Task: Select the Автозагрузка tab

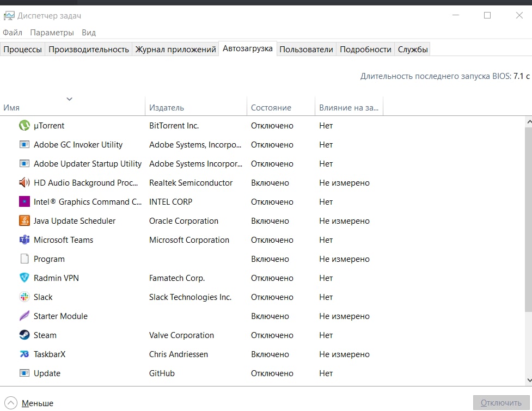Action: [x=248, y=48]
